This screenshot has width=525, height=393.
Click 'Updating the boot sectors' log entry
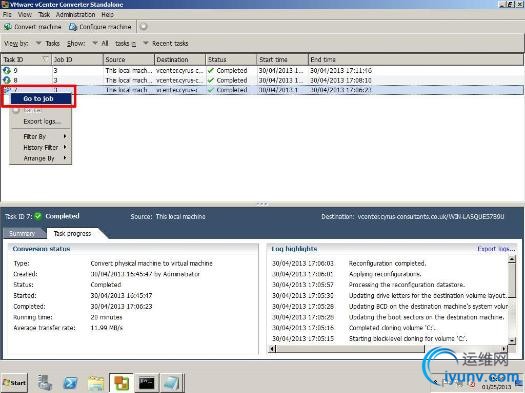(426, 317)
